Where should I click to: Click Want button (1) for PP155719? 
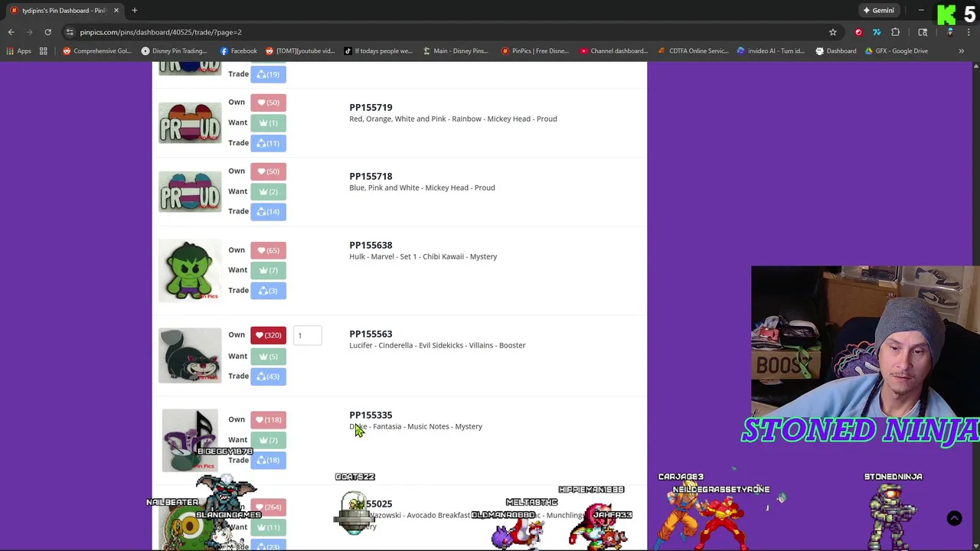[x=268, y=122]
